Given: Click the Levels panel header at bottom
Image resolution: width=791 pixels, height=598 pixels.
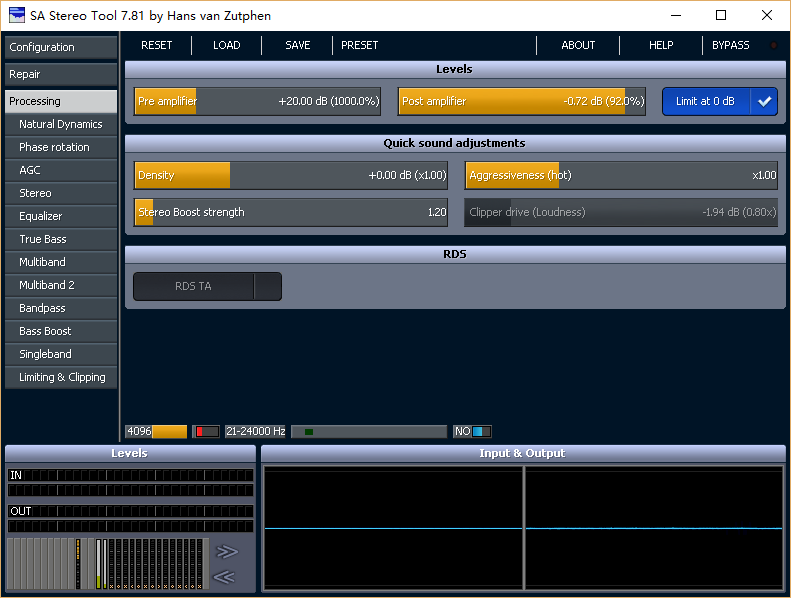Looking at the screenshot, I should tap(131, 453).
